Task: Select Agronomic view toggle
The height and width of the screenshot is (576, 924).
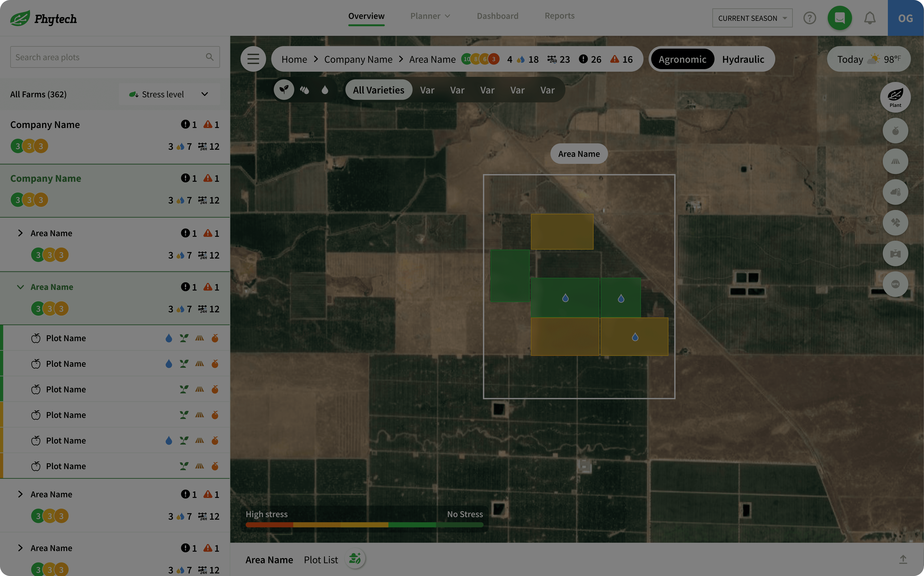Action: click(x=682, y=59)
